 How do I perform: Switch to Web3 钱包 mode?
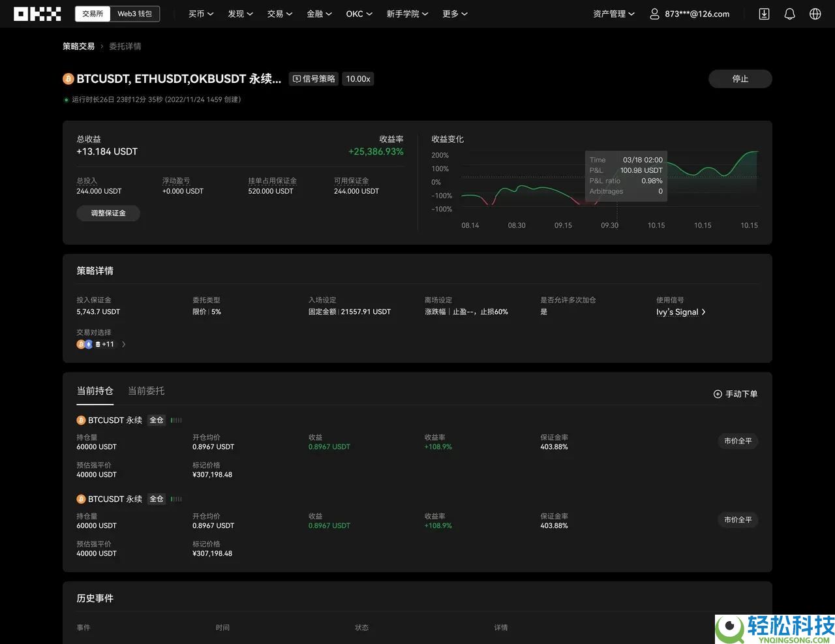134,14
